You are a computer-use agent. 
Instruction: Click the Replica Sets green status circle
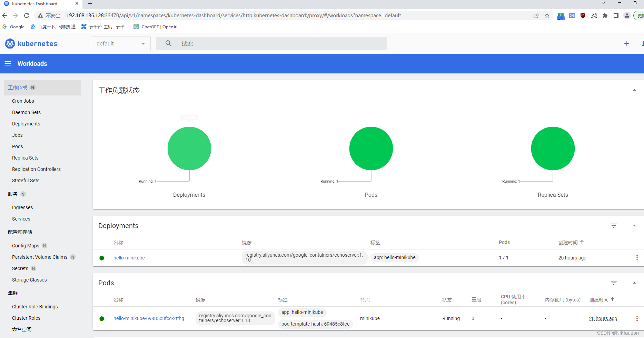click(x=553, y=148)
